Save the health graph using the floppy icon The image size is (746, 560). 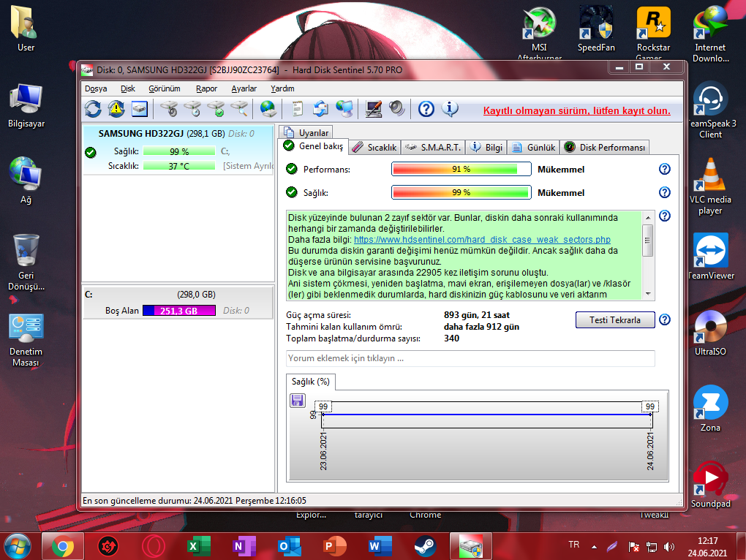(x=297, y=401)
